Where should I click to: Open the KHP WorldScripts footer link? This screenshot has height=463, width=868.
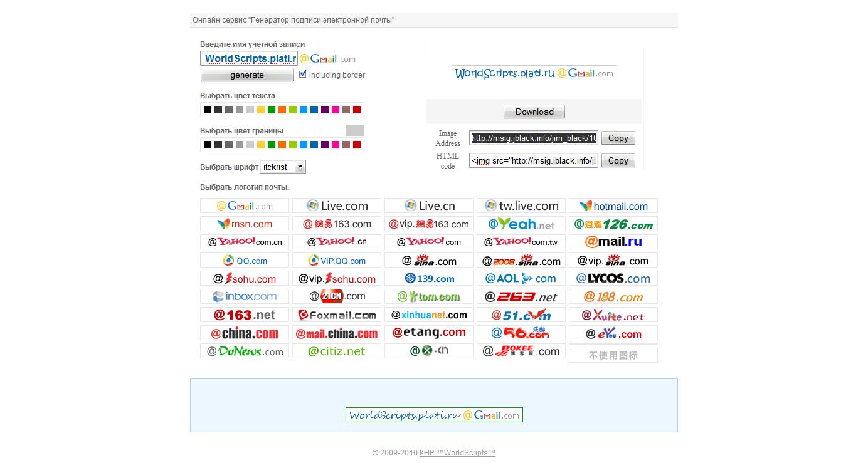(x=457, y=453)
